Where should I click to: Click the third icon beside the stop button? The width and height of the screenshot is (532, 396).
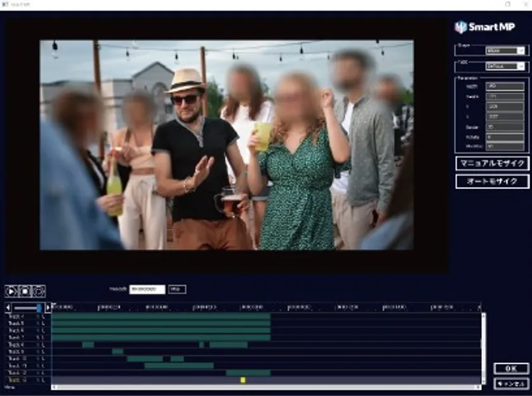click(x=39, y=291)
